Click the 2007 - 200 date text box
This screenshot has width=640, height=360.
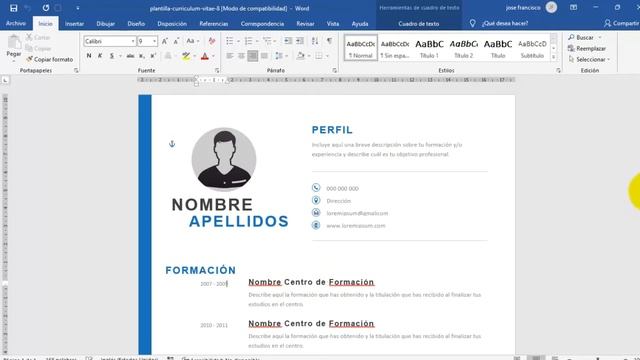(x=214, y=284)
